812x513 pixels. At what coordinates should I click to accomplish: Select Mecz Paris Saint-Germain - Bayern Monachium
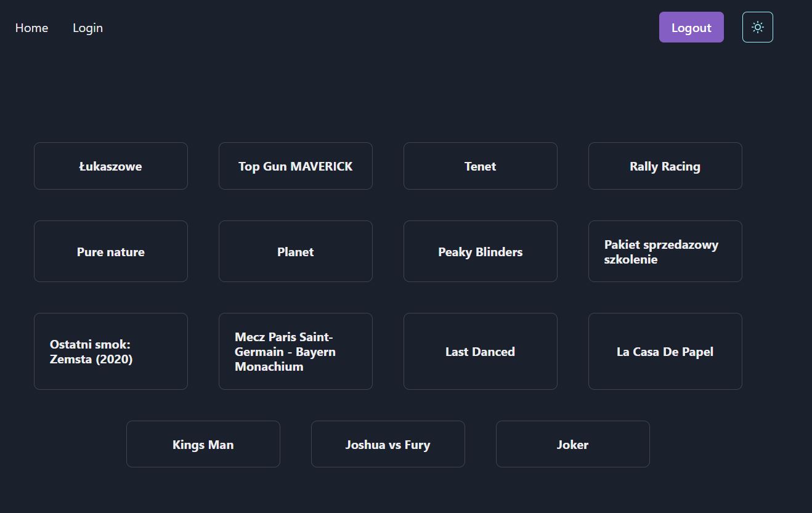point(295,351)
